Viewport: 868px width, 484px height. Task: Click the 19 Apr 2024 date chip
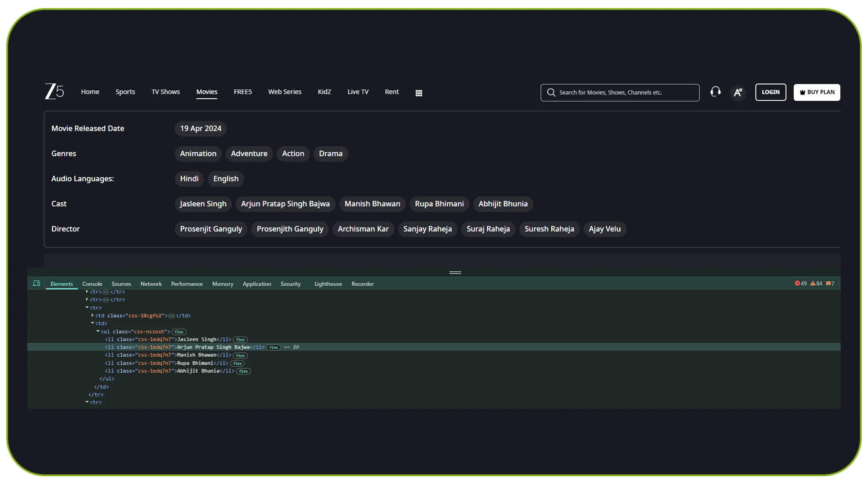200,128
